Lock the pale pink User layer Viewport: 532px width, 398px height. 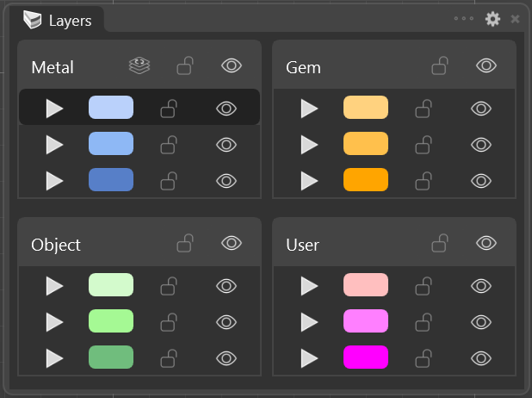click(424, 286)
